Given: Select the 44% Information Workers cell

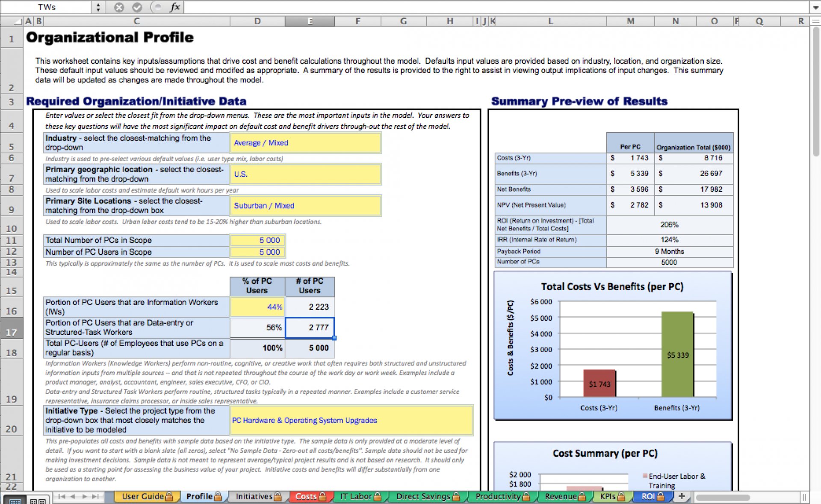Looking at the screenshot, I should pyautogui.click(x=257, y=307).
